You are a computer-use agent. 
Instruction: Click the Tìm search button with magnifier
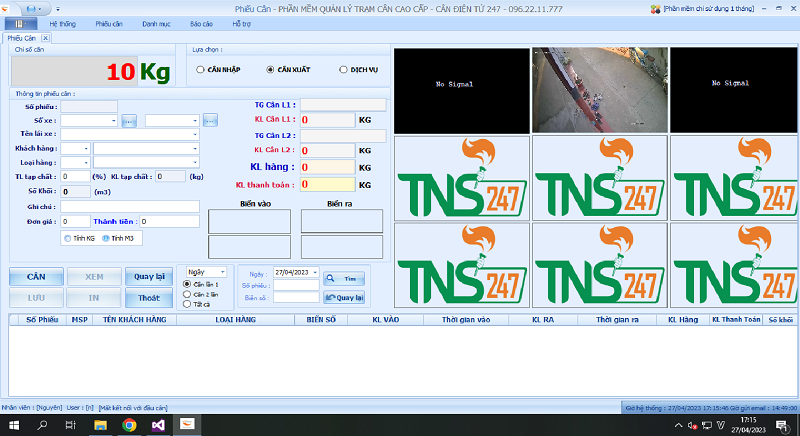tap(344, 278)
